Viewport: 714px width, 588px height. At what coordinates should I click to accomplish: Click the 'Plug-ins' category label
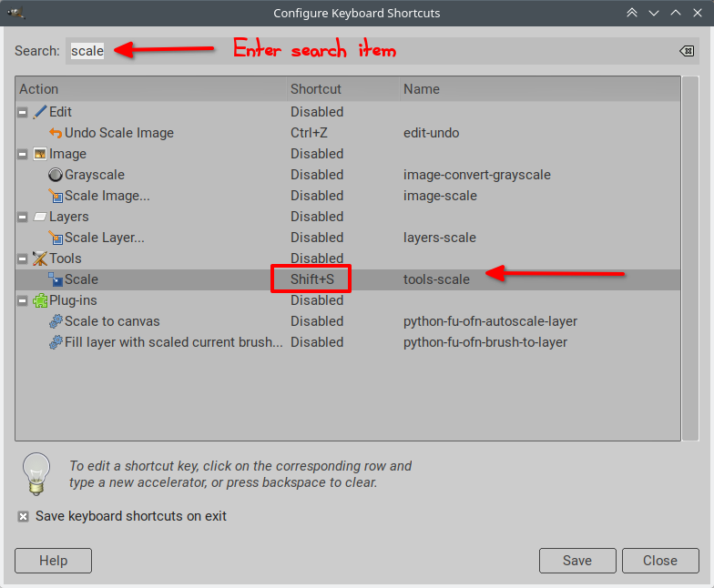point(73,300)
